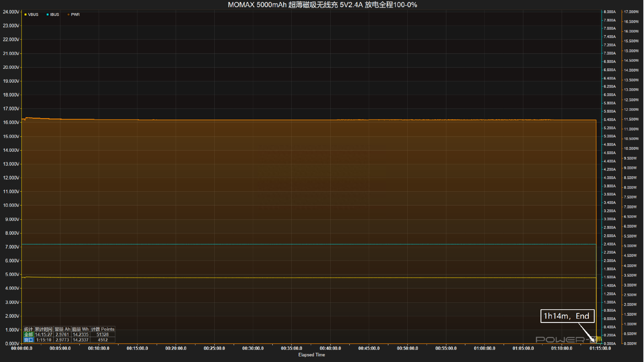The height and width of the screenshot is (362, 644).
Task: Click the 5.000V voltage axis label
Action: [12, 274]
